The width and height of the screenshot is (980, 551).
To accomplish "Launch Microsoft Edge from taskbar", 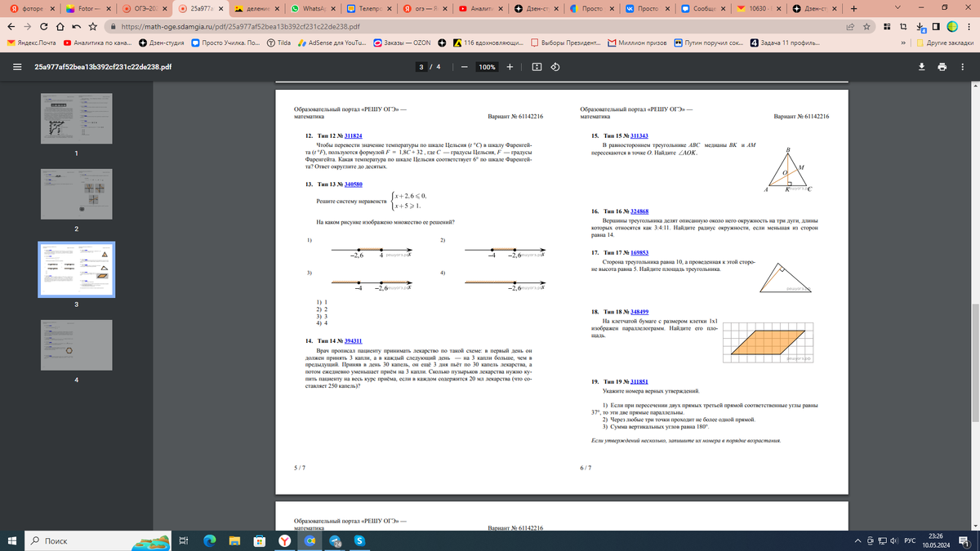I will pos(209,541).
